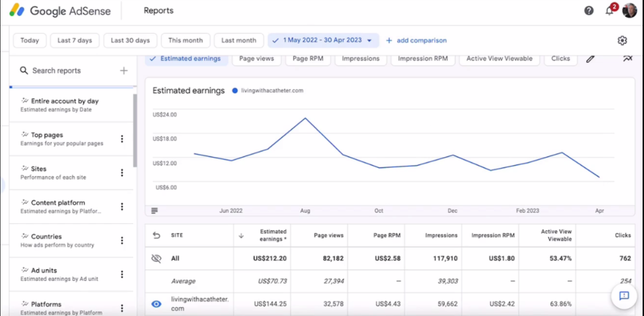Click the August peak on earnings line
644x316 pixels.
[x=305, y=118]
